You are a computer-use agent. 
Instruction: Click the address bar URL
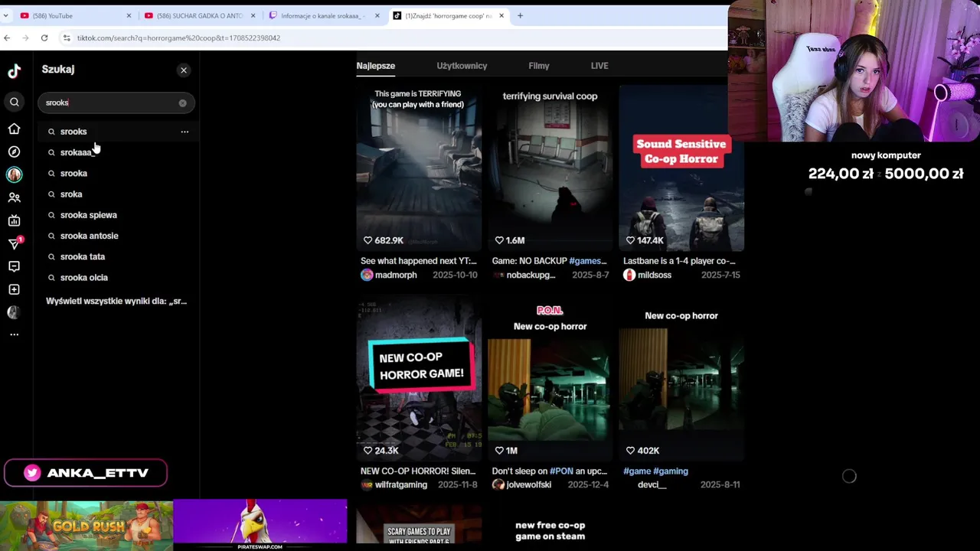[x=178, y=37]
